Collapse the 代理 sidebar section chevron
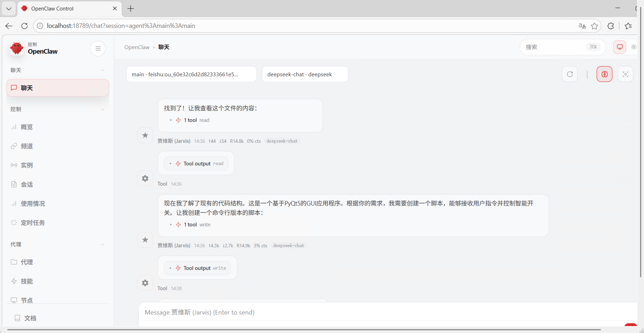The image size is (644, 333). 102,245
